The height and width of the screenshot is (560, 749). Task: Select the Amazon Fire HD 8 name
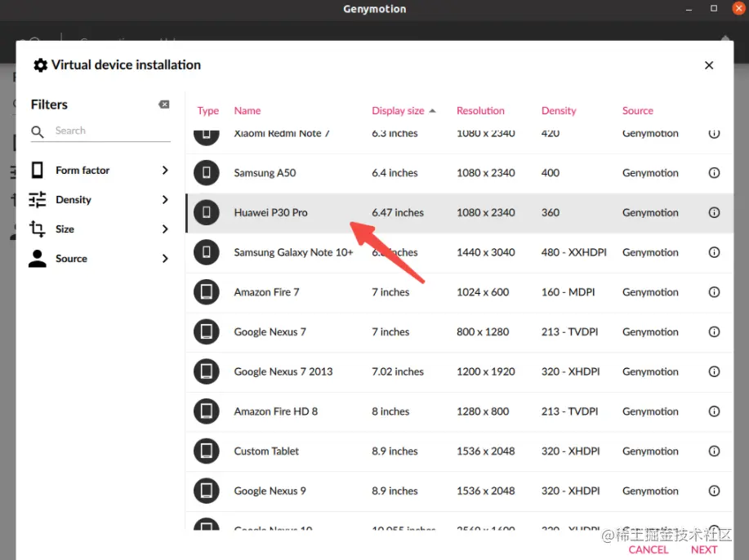pos(275,411)
